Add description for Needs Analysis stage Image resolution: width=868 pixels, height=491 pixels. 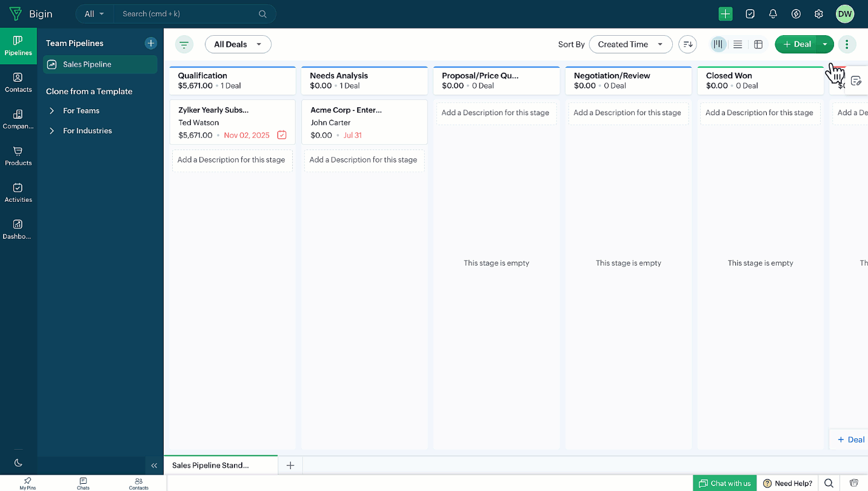pyautogui.click(x=364, y=160)
